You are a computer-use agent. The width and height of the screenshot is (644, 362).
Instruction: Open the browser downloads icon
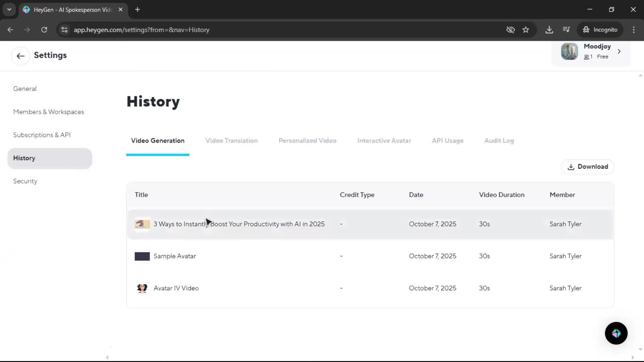click(x=549, y=29)
